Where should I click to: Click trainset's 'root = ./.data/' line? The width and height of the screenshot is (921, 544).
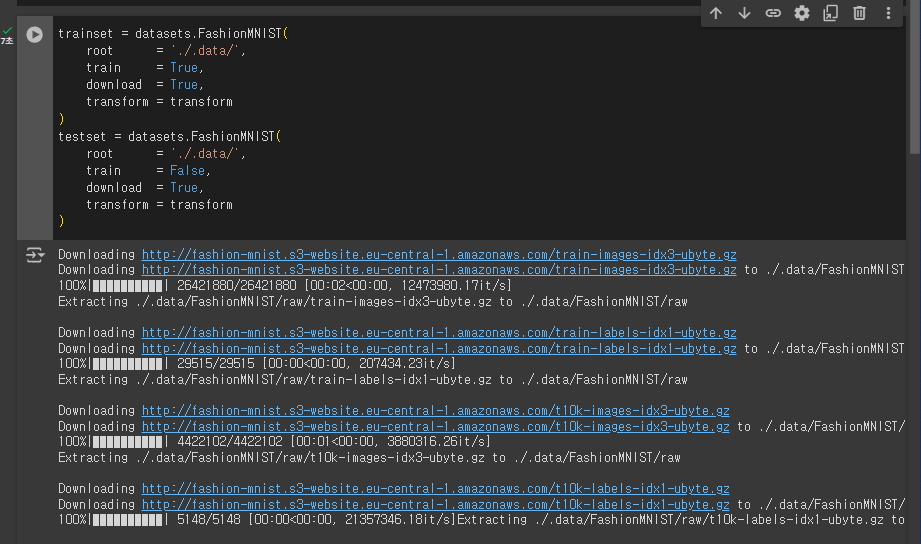tap(166, 51)
